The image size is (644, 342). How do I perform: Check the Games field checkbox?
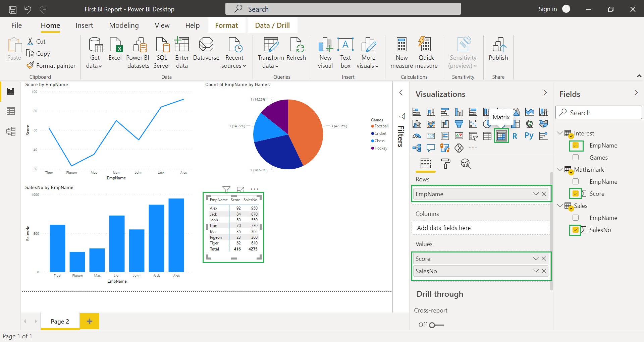tap(576, 158)
